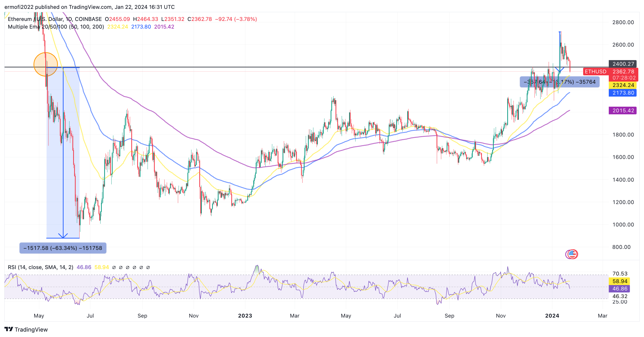Click the 1400.00 price axis label
Screen dimensions: 644x337
tap(623, 180)
